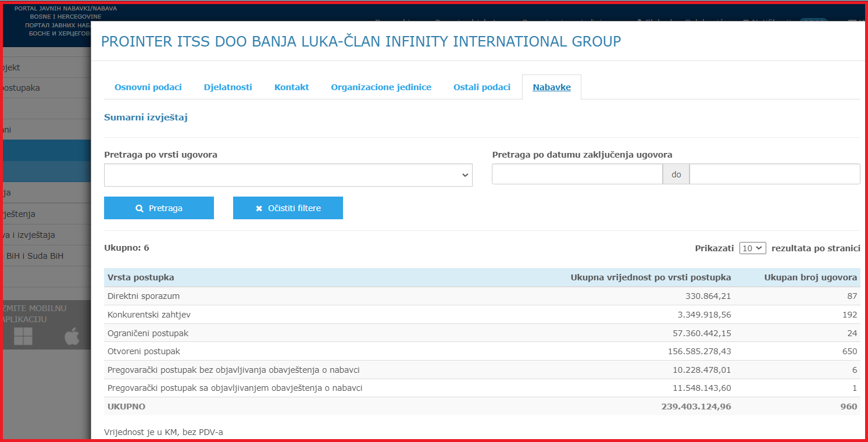Click the PROINTER ITSS DOO BANJA LUKA title
Image resolution: width=868 pixels, height=442 pixels.
(x=361, y=41)
